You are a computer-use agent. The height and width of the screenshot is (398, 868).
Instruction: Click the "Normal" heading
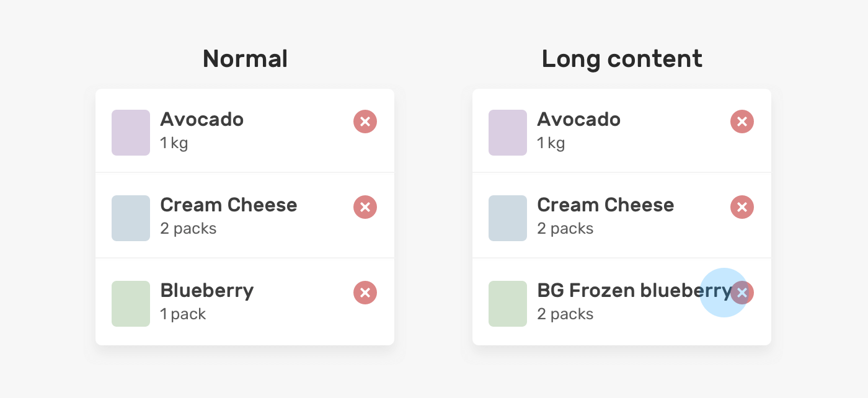245,60
